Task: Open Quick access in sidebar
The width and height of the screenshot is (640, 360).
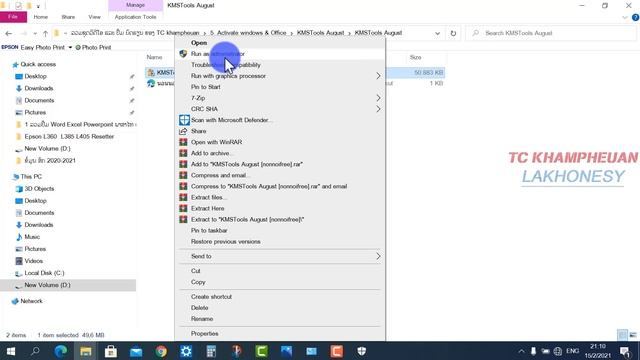Action: coord(38,64)
